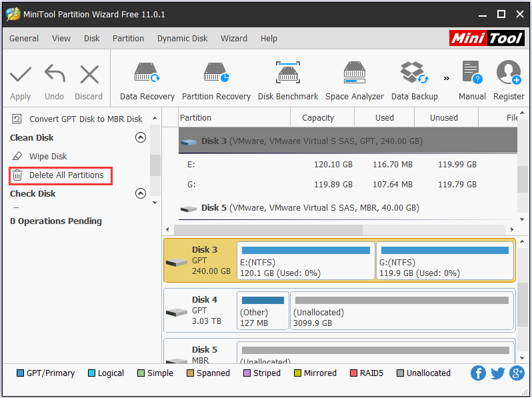Sort by Capacity column header
Viewport: 532px width, 398px height.
coord(322,118)
